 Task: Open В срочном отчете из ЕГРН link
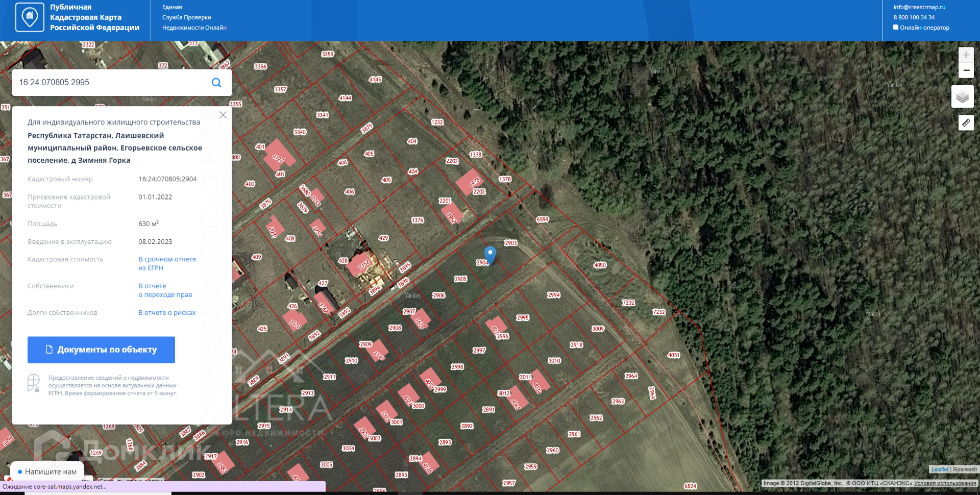167,263
